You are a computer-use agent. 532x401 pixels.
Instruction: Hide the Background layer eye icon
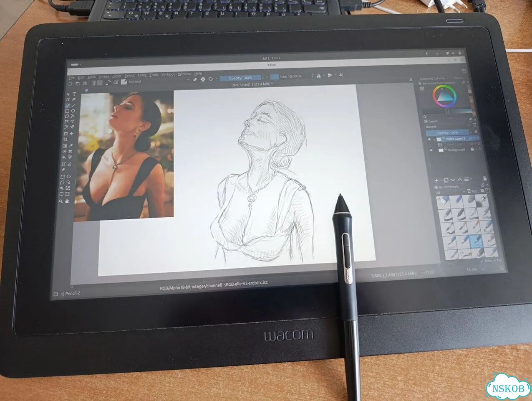(431, 150)
